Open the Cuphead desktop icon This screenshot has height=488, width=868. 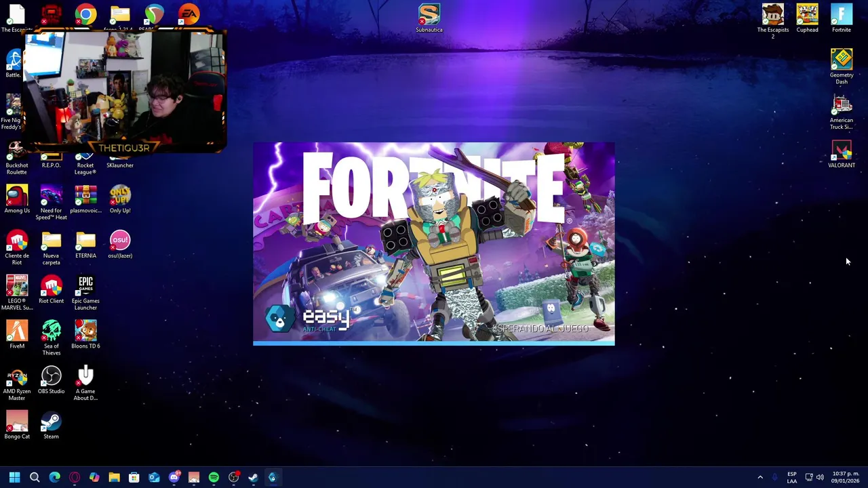(x=807, y=18)
